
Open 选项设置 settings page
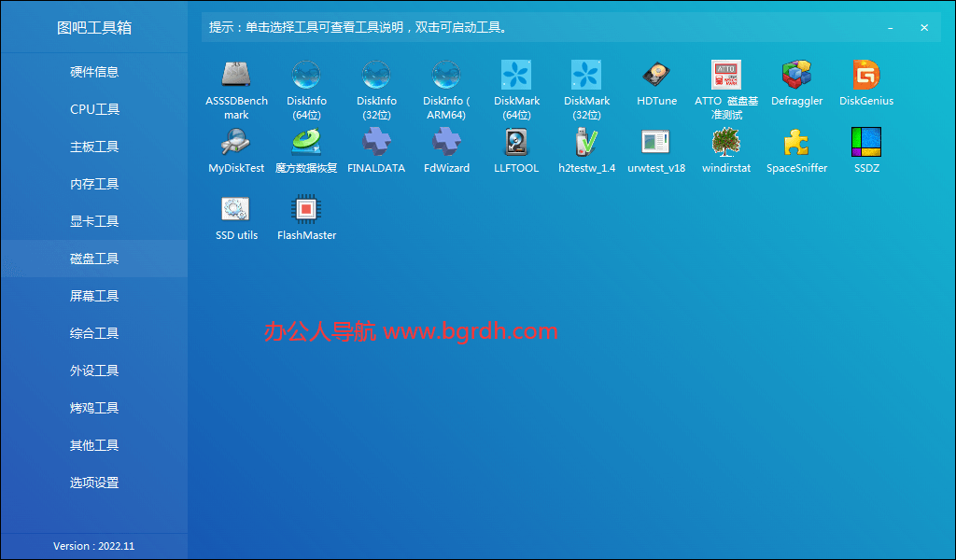pyautogui.click(x=94, y=482)
